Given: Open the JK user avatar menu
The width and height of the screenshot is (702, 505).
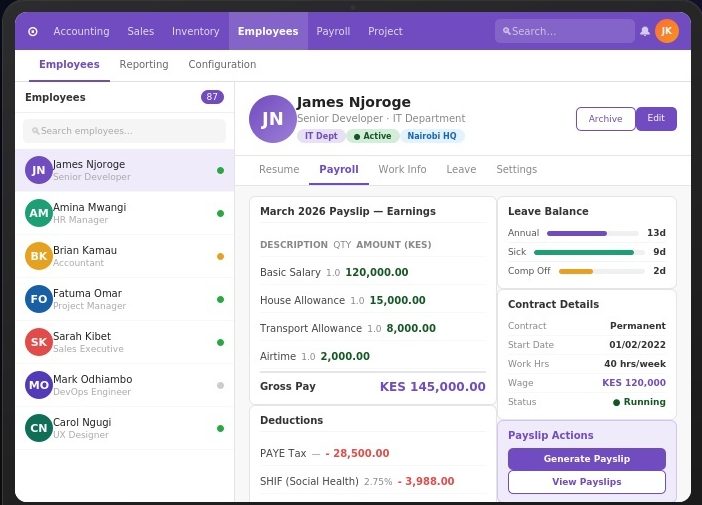Looking at the screenshot, I should coord(667,31).
